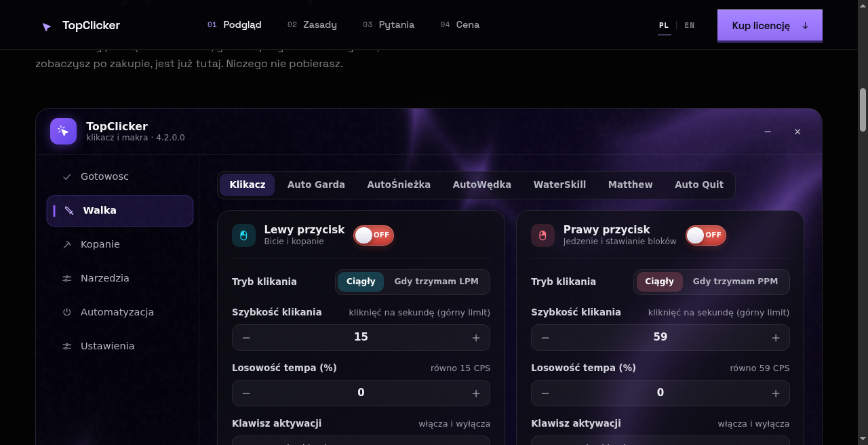Viewport: 868px width, 445px height.
Task: Open Kopanie in the sidebar
Action: [120, 244]
